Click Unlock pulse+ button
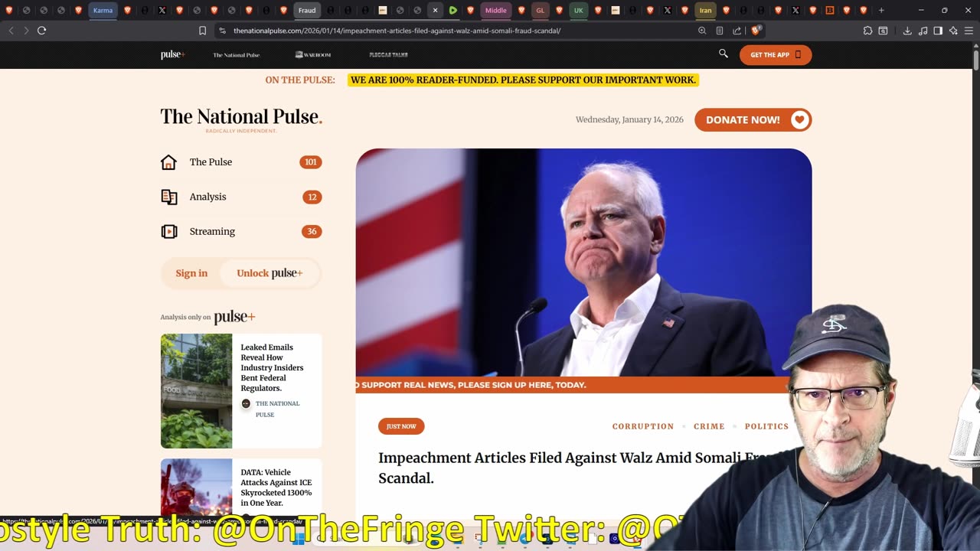Screen dimensions: 980x551 (x=269, y=273)
